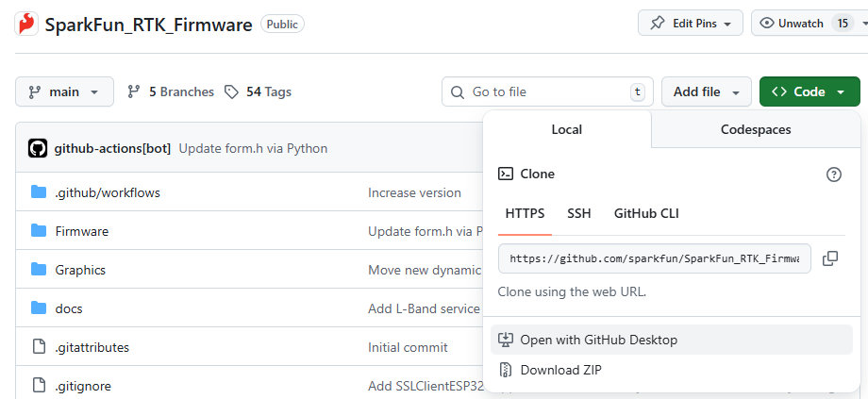Viewport: 868px width, 399px height.
Task: Switch to the Local tab
Action: click(x=567, y=129)
